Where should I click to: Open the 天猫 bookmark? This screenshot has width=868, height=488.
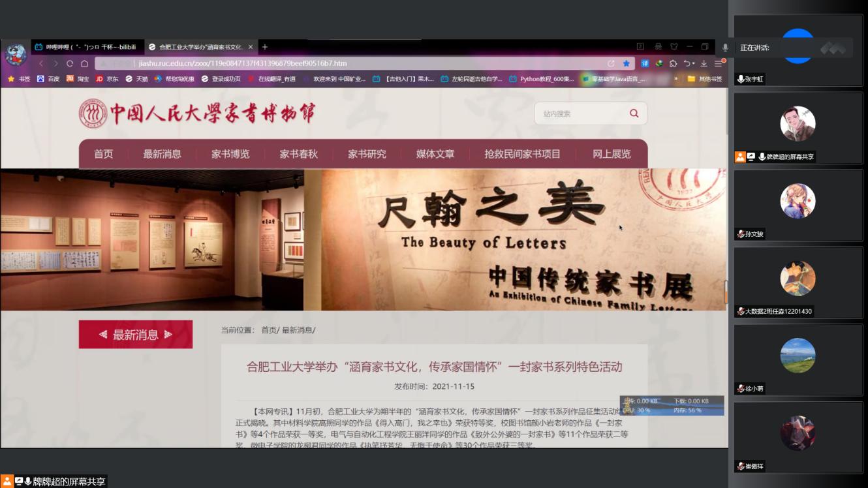136,79
